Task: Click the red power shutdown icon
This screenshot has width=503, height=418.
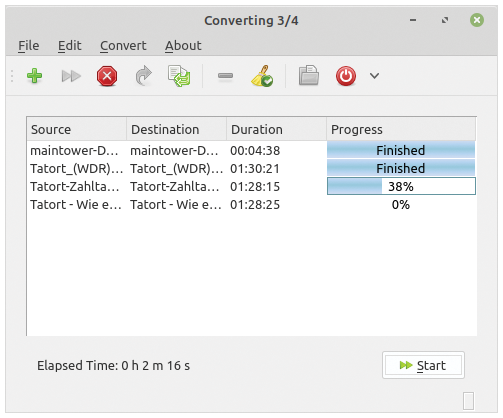Action: 346,76
